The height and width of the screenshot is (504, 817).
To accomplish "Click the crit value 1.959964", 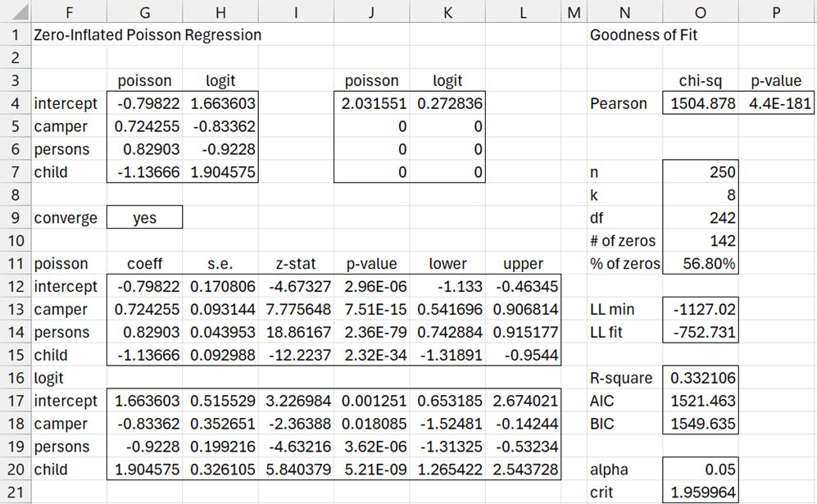I will click(x=702, y=493).
